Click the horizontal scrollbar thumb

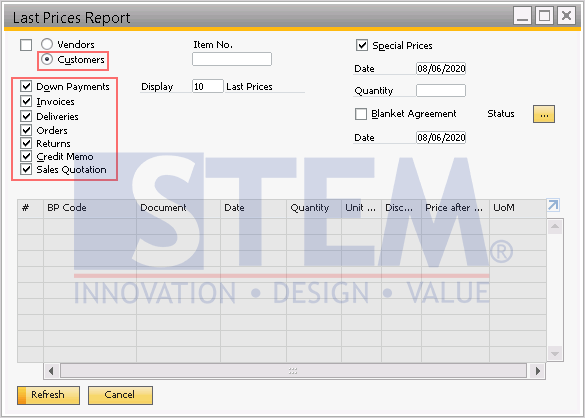pyautogui.click(x=293, y=371)
